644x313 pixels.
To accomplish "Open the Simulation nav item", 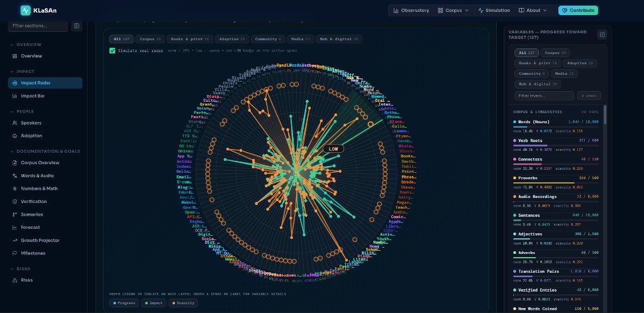I will tap(494, 10).
